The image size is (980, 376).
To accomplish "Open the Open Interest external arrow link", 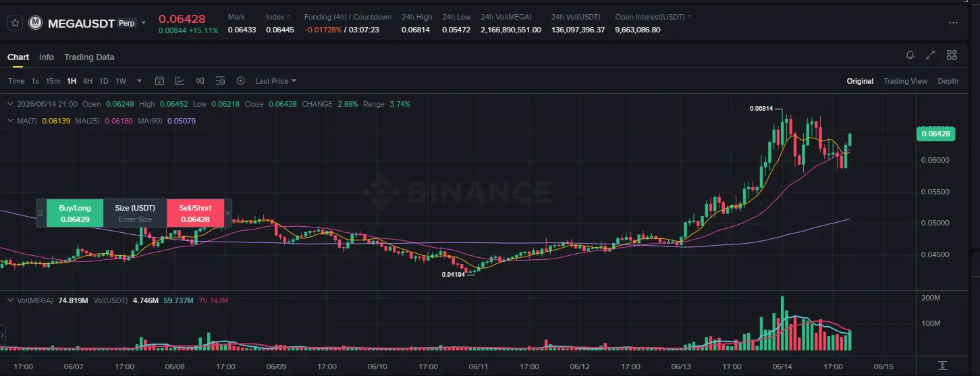I will pyautogui.click(x=688, y=16).
